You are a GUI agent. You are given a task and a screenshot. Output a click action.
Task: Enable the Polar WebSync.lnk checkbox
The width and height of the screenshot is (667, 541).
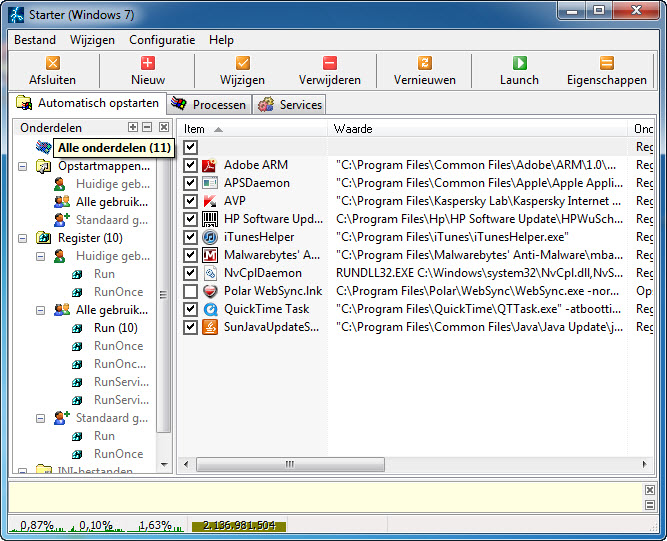(191, 291)
